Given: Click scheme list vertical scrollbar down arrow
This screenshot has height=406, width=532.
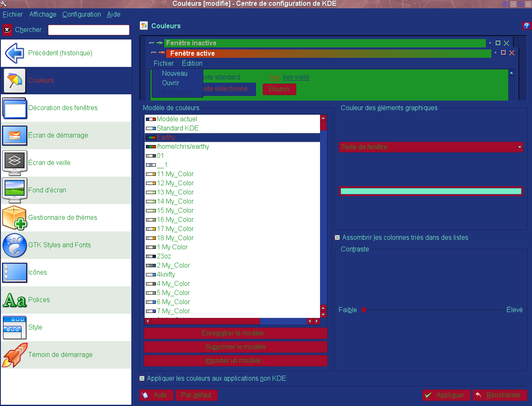Looking at the screenshot, I should (x=323, y=315).
